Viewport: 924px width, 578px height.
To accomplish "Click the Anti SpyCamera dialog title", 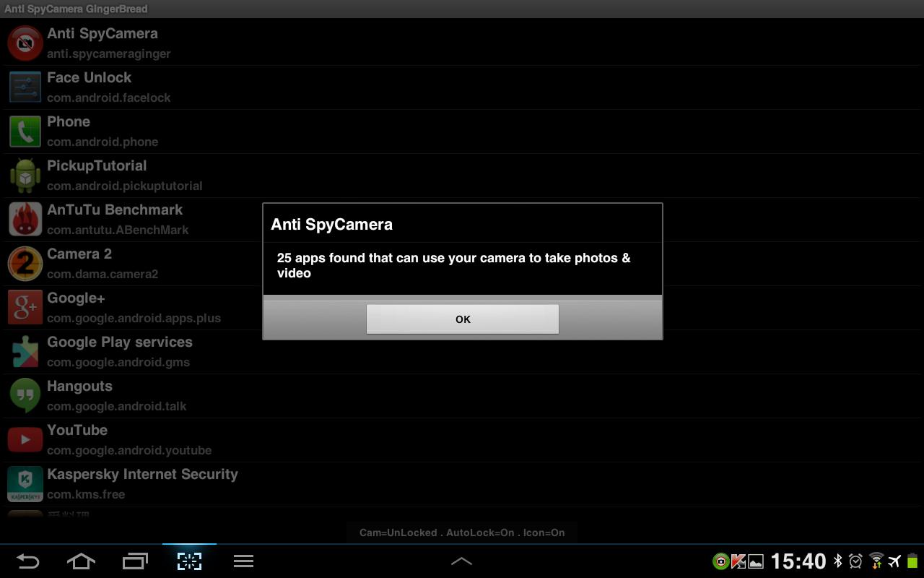I will [332, 224].
